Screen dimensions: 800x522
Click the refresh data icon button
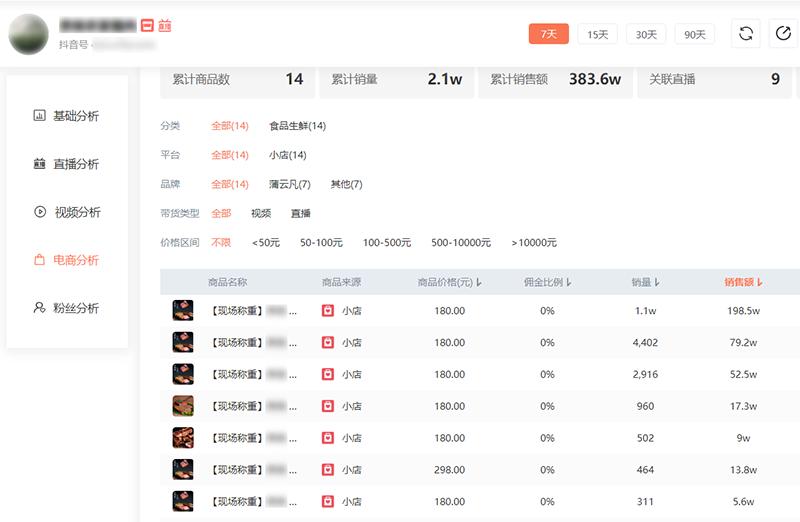(x=745, y=34)
